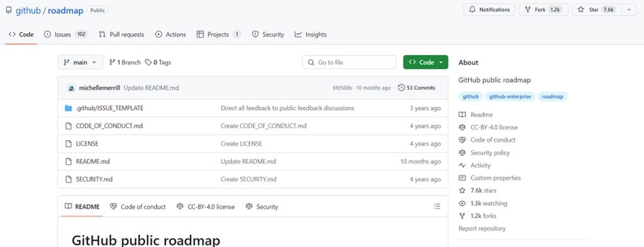Fork the repository with Fork button
The width and height of the screenshot is (644, 247).
coord(543,9)
